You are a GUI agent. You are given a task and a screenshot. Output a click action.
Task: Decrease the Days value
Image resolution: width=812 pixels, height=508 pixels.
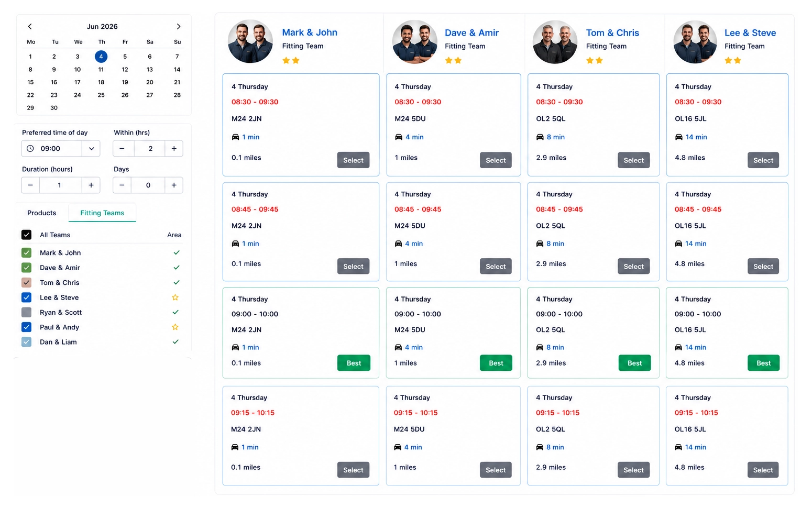122,185
